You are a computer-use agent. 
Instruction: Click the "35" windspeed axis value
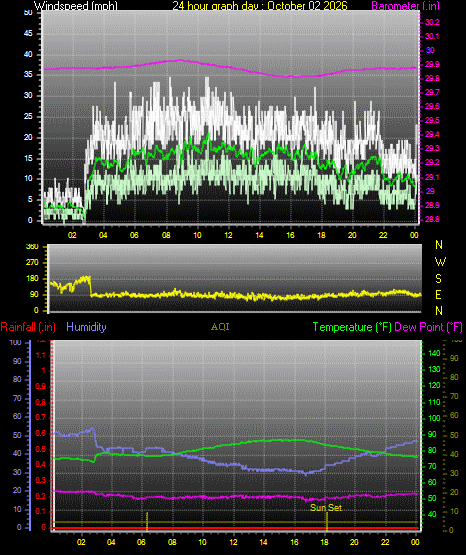pos(28,75)
